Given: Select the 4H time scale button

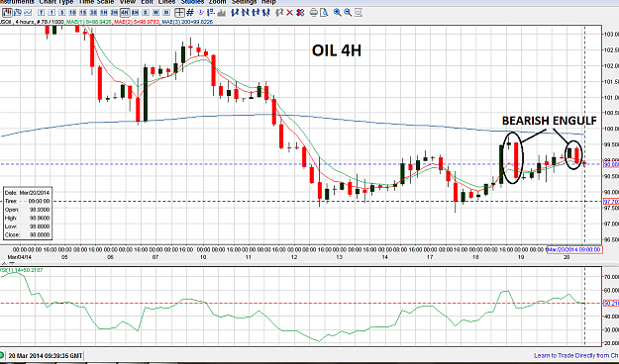Looking at the screenshot, I should click(125, 13).
